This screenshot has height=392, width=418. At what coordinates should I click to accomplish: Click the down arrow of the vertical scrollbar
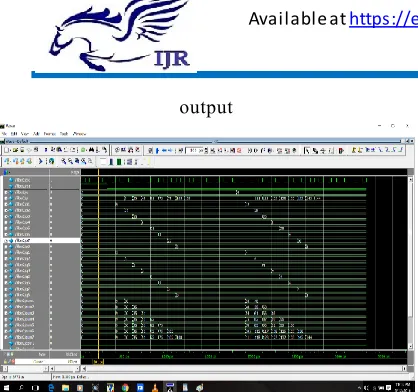(x=410, y=346)
